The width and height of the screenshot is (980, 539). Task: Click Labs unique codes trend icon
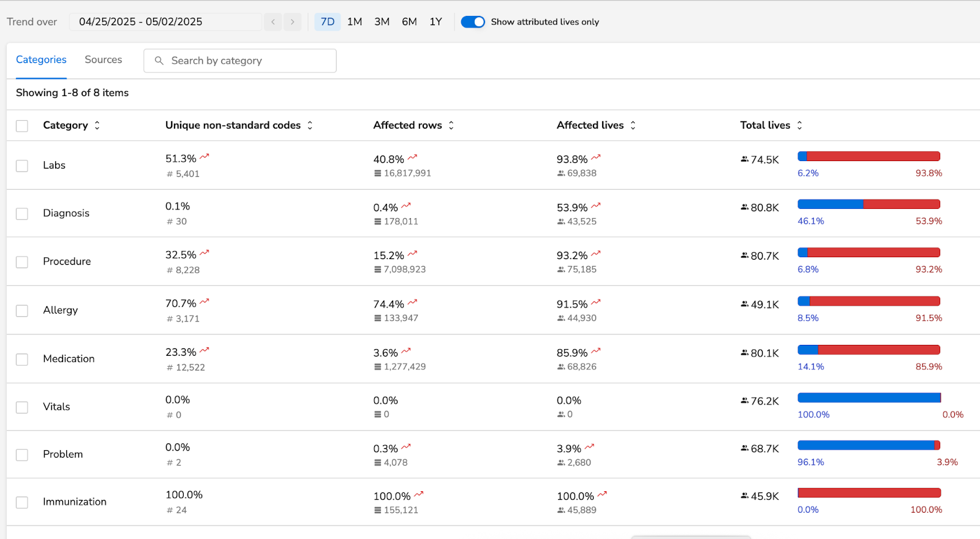[x=205, y=157]
